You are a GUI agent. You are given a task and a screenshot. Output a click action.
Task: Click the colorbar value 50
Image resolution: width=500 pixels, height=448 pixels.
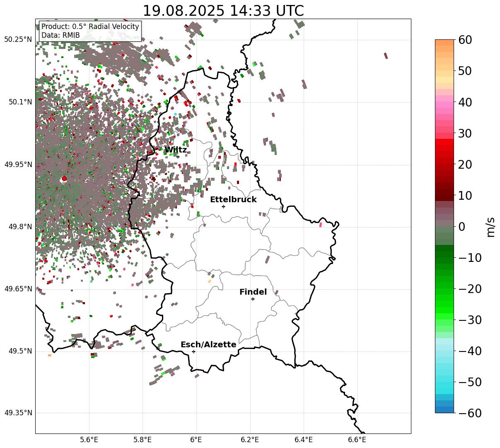pyautogui.click(x=466, y=71)
